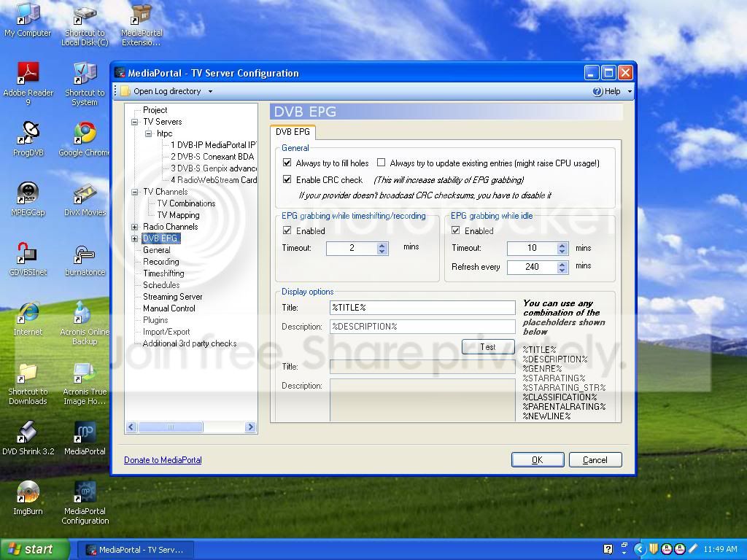Expand the DVB EPG tree node

tap(134, 238)
